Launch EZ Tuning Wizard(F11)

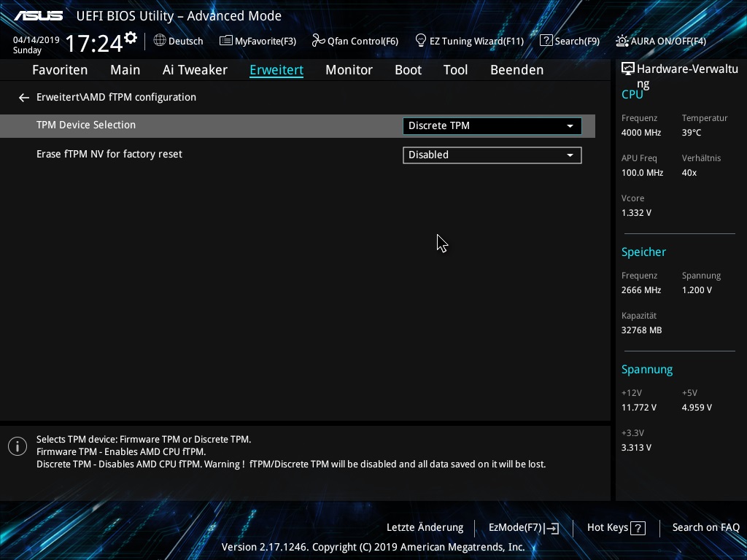[469, 41]
